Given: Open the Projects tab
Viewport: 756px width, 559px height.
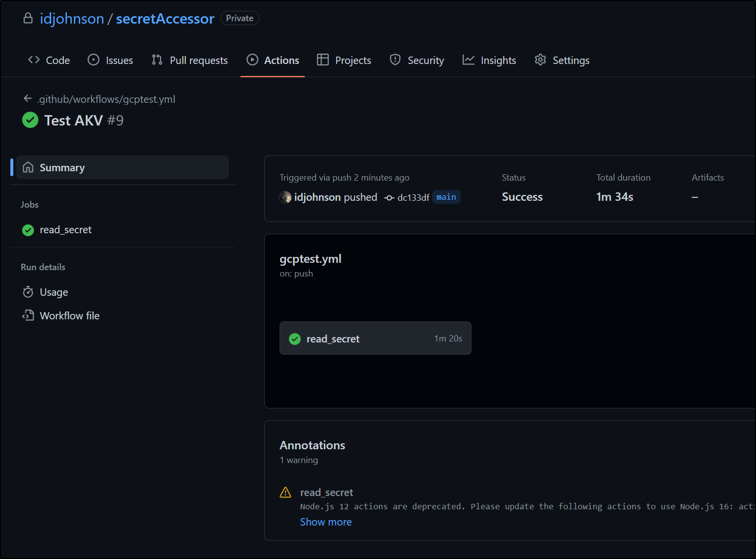Looking at the screenshot, I should tap(344, 60).
